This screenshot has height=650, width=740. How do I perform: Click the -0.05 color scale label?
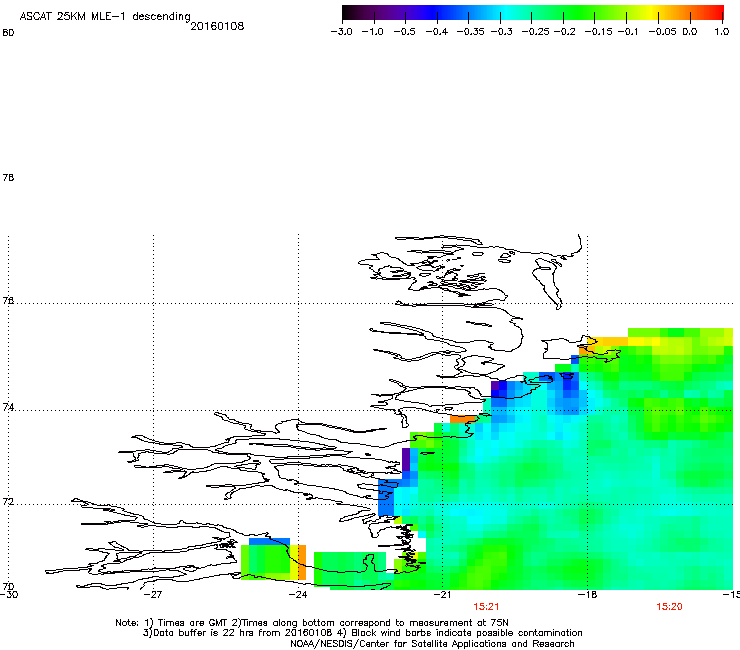[662, 32]
